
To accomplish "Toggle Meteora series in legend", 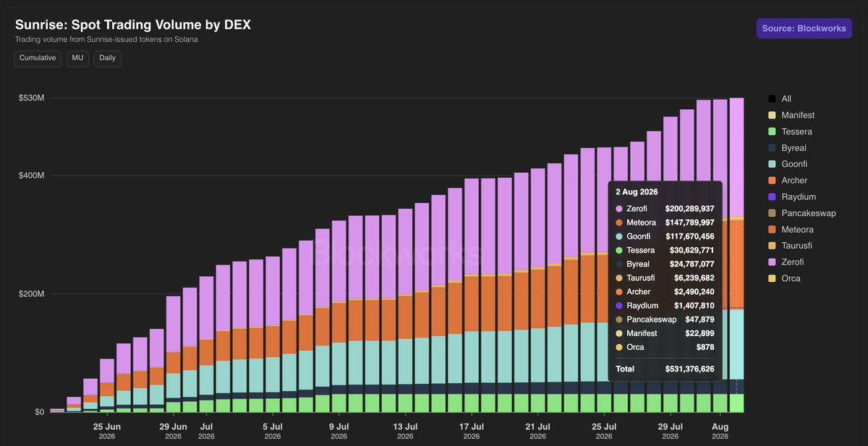I will coord(791,230).
